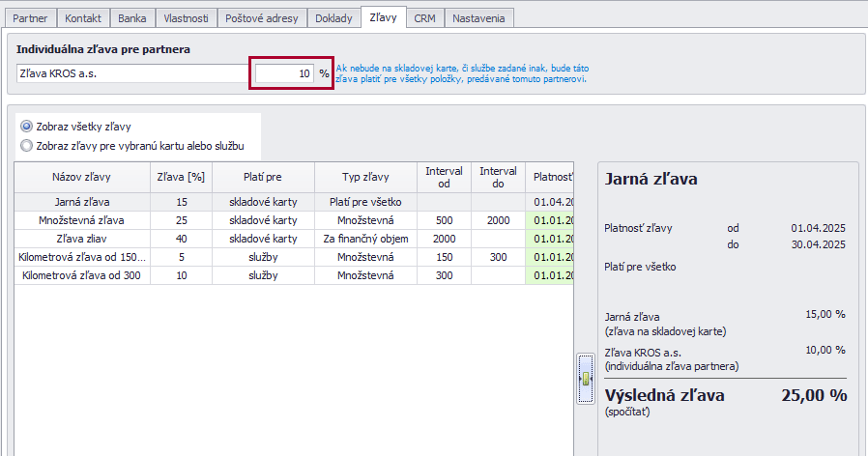The width and height of the screenshot is (868, 456).
Task: Switch to the Nastavenia tab
Action: point(478,18)
